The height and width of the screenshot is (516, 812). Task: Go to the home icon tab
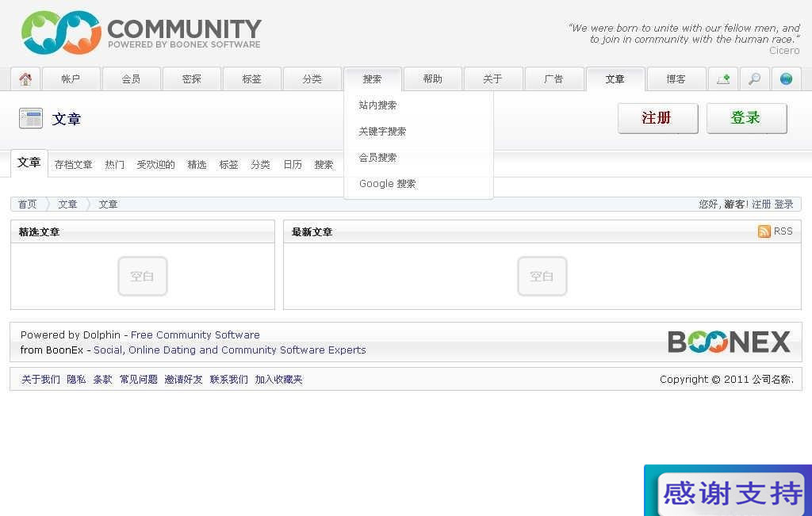tap(25, 79)
